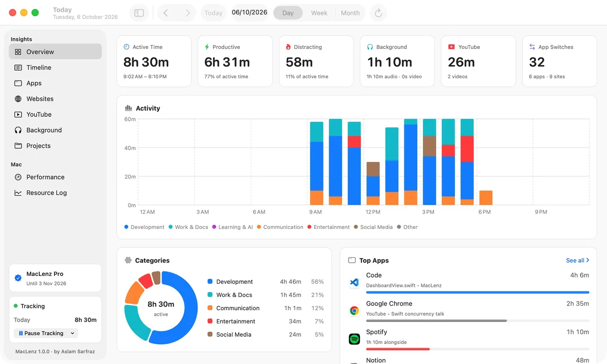The height and width of the screenshot is (364, 607).
Task: Switch to Day view
Action: click(x=288, y=13)
